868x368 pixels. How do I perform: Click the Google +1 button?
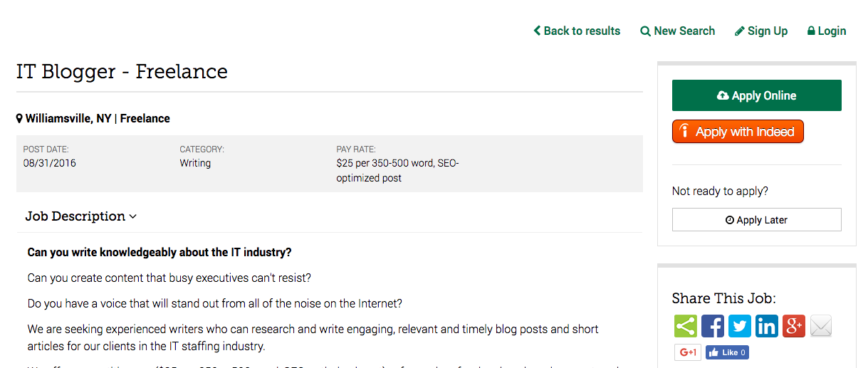[688, 352]
